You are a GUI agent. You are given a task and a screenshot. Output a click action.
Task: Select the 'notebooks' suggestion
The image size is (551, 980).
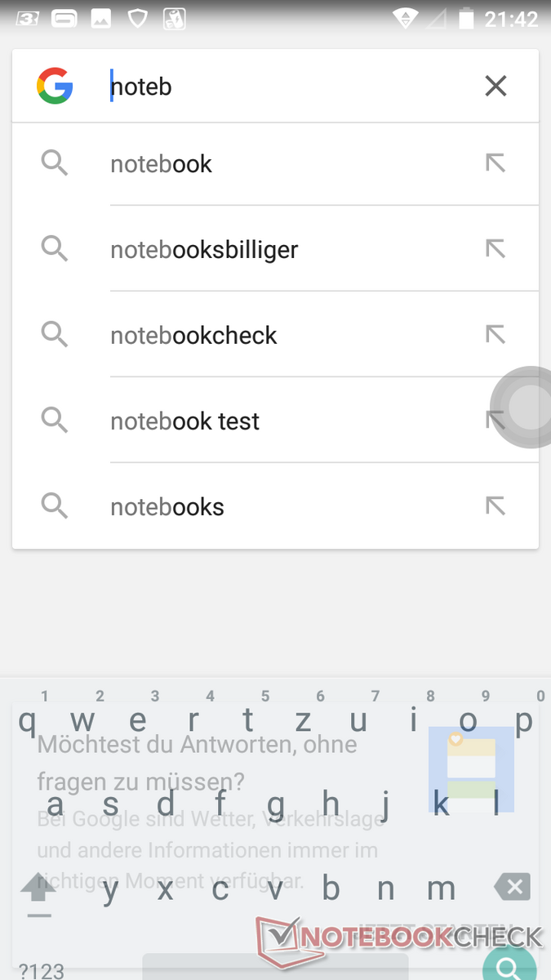click(x=167, y=507)
